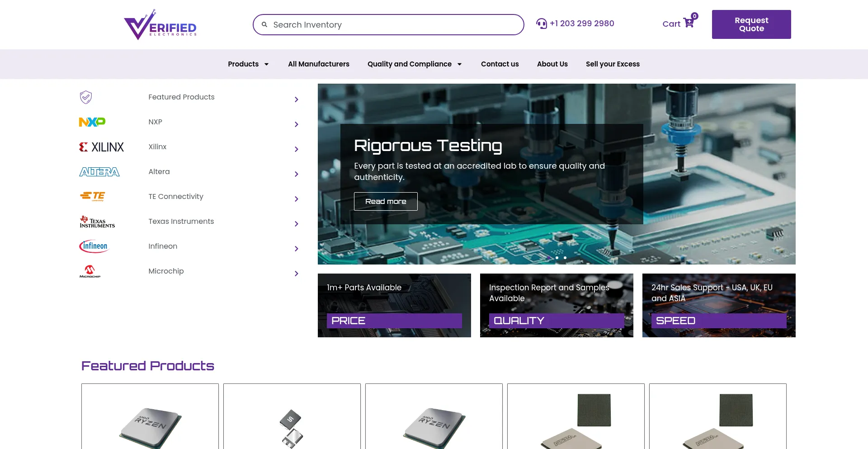The height and width of the screenshot is (449, 868).
Task: Open the diode product card
Action: 292,416
